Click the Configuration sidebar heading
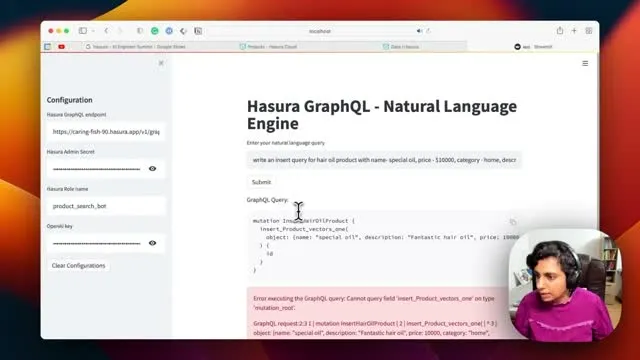640x360 pixels. [x=69, y=100]
